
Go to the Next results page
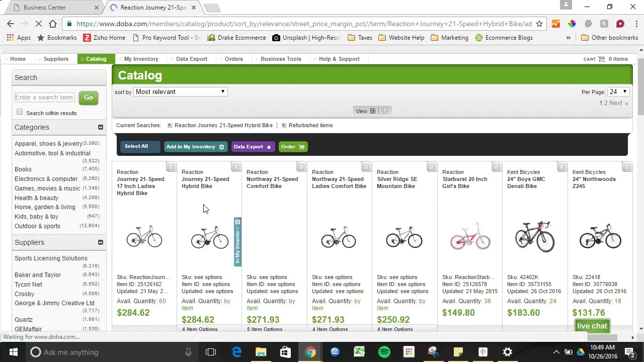coord(616,103)
